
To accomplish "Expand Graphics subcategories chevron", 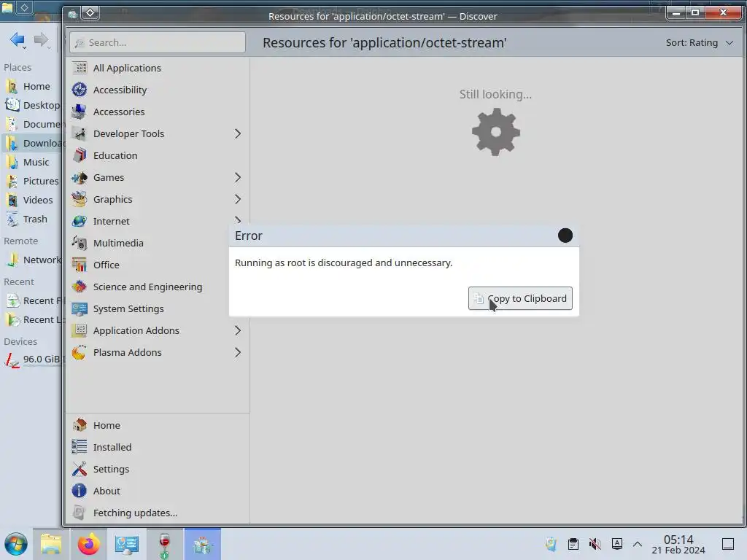I will point(238,200).
